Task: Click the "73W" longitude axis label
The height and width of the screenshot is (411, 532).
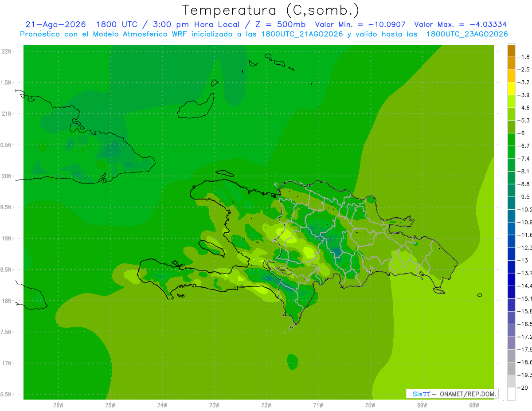Action: 214,405
